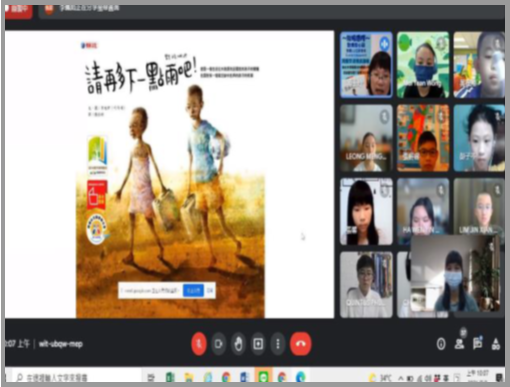510x387 pixels.
Task: Click the blue button in share notification bar
Action: [194, 291]
